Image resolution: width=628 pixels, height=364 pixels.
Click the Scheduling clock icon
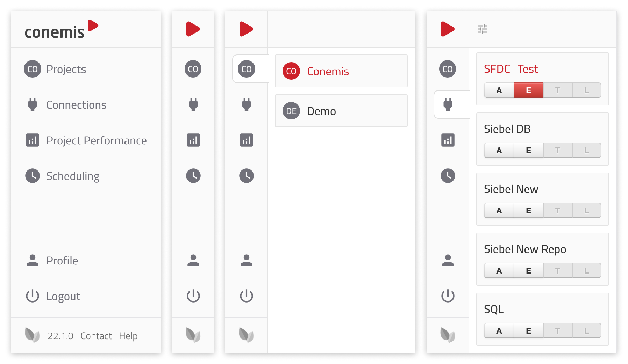click(x=33, y=176)
